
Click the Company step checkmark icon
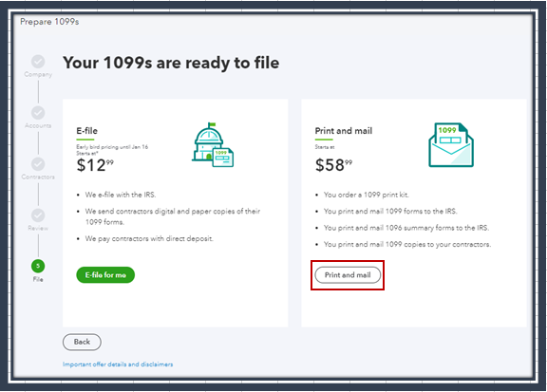pos(38,62)
